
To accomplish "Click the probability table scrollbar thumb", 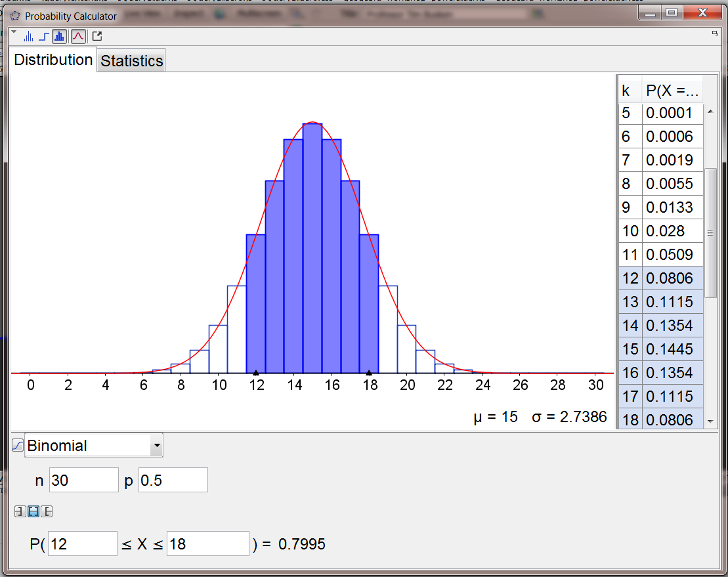I will point(710,233).
